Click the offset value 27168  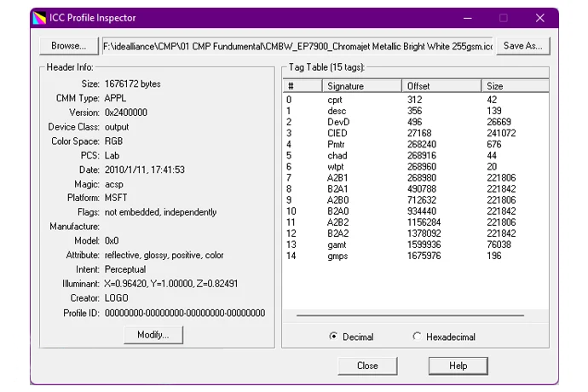pos(419,133)
